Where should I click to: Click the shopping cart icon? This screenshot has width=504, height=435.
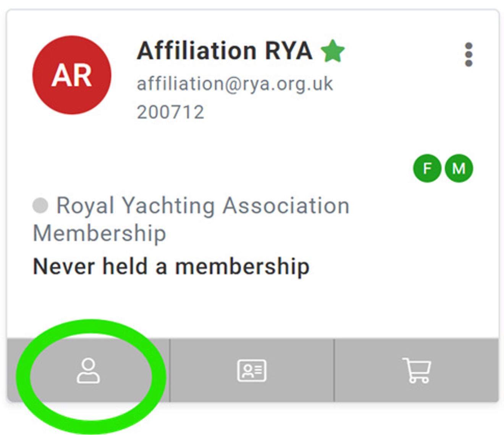click(417, 371)
